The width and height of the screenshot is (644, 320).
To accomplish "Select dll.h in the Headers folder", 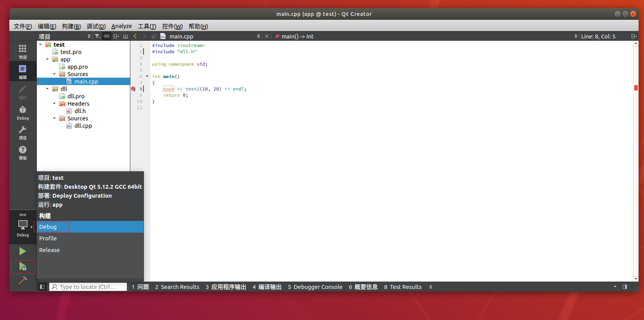I will [x=80, y=111].
